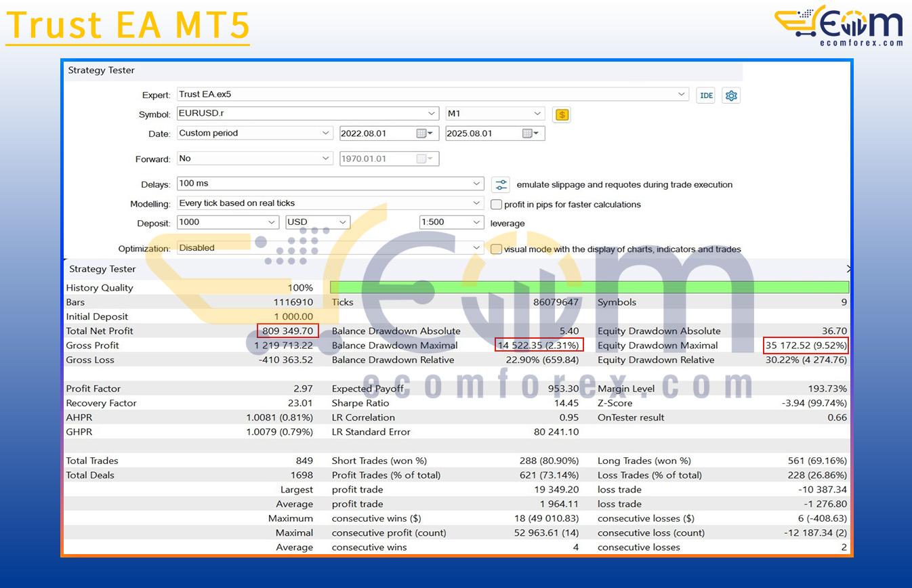Click the Bars value 1116910
The width and height of the screenshot is (912, 588).
(x=293, y=302)
